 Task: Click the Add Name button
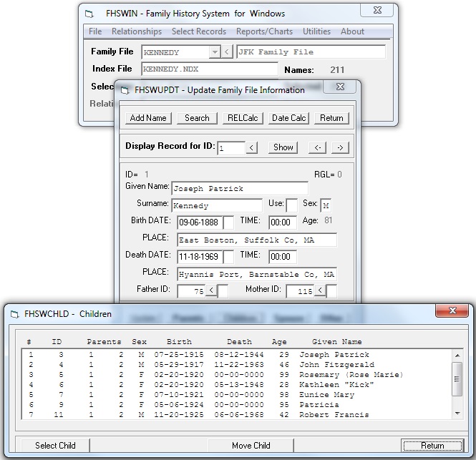[148, 118]
